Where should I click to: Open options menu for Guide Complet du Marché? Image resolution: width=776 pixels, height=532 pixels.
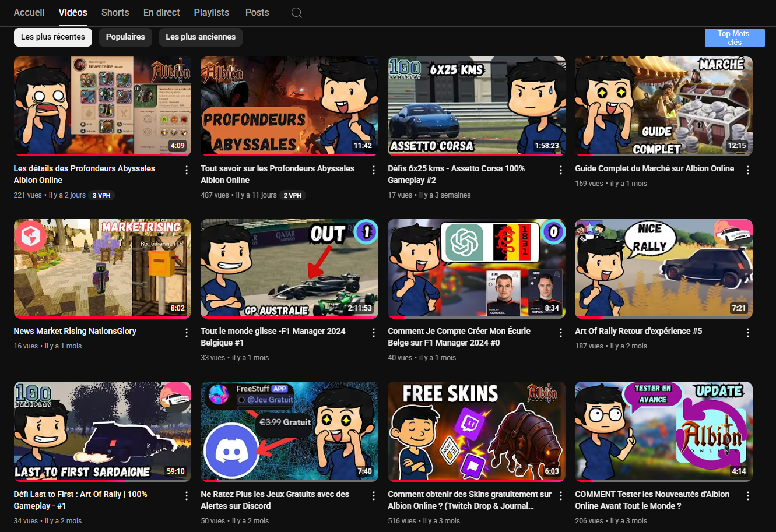point(748,170)
